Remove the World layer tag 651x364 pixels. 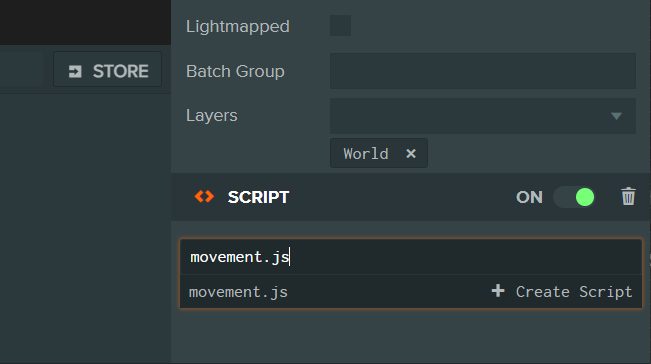tap(411, 154)
